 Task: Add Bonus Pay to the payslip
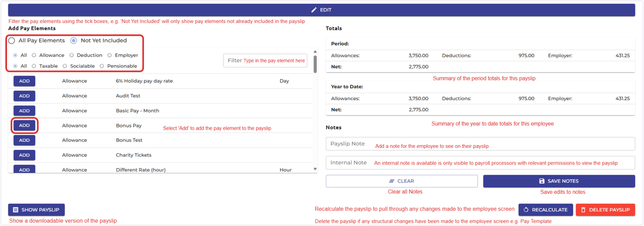[24, 125]
